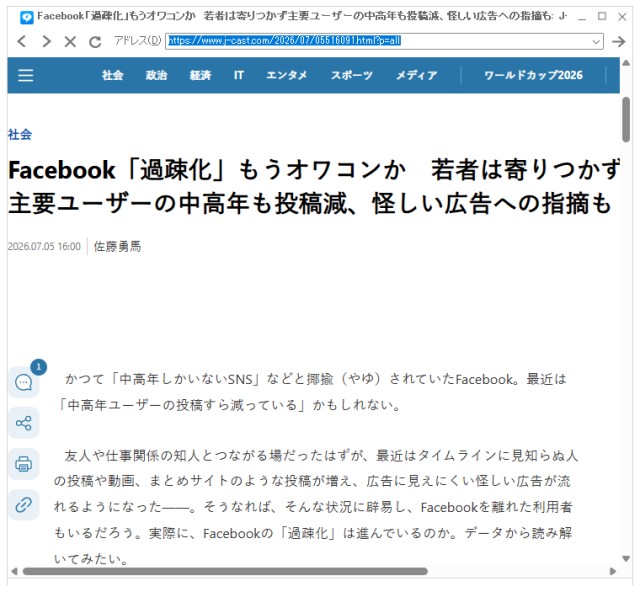Screen dimensions: 640x592
Task: Open the comments icon with badge 1
Action: pos(24,383)
